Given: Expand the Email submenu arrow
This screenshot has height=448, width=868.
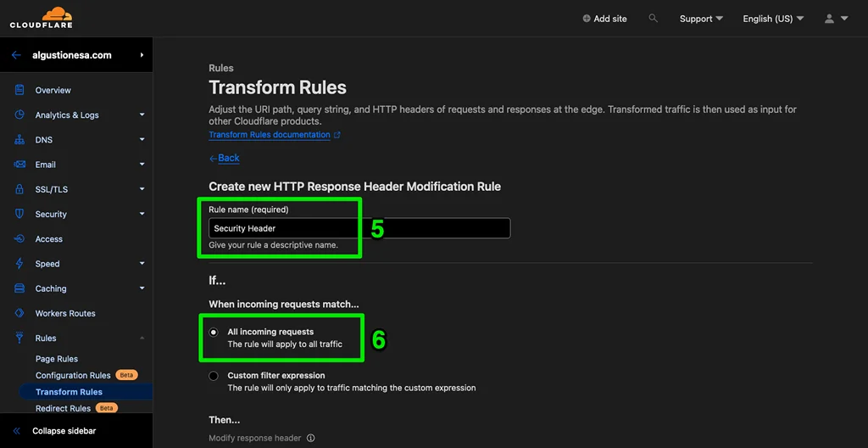Looking at the screenshot, I should (142, 165).
